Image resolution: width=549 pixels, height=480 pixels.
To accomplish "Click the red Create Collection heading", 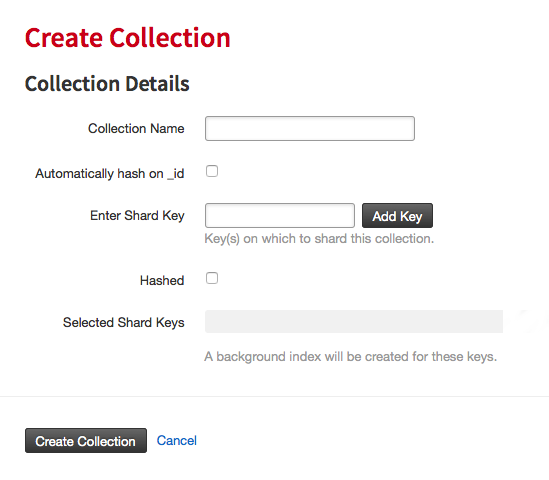I will pos(128,38).
